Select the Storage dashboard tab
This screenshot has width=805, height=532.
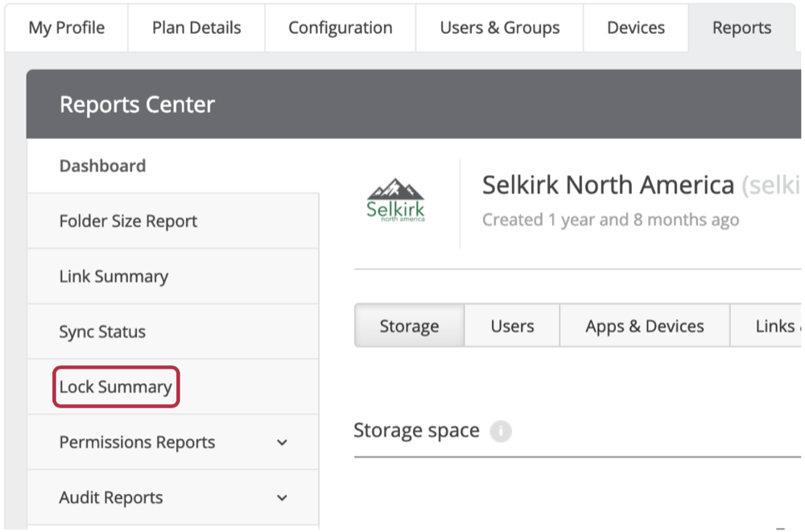[x=409, y=326]
